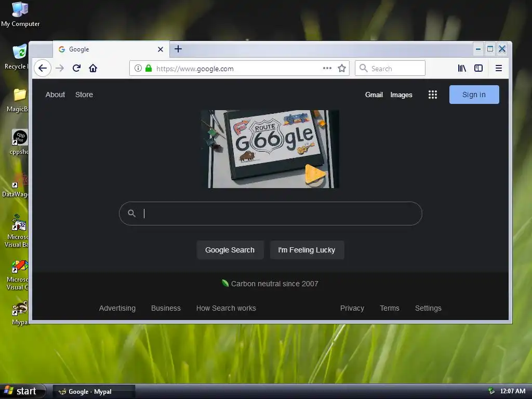Screen dimensions: 532x399
Task: Open the Terms footer link
Action: pos(390,308)
